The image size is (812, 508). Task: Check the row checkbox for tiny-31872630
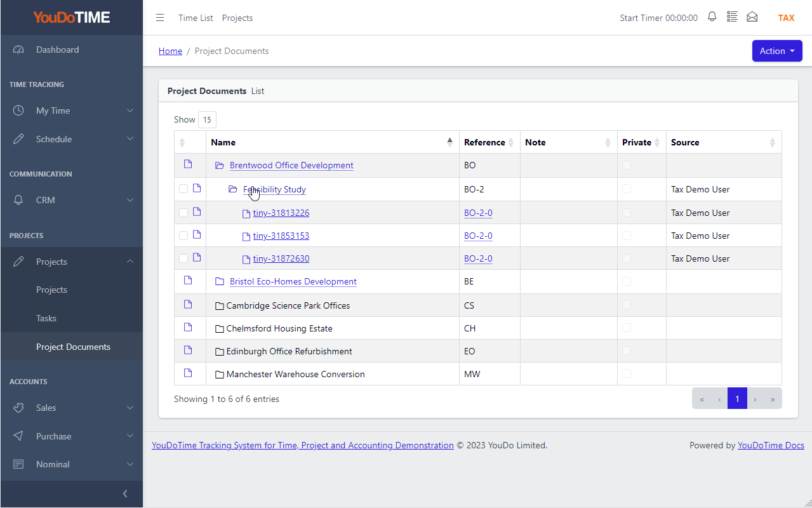tap(183, 258)
